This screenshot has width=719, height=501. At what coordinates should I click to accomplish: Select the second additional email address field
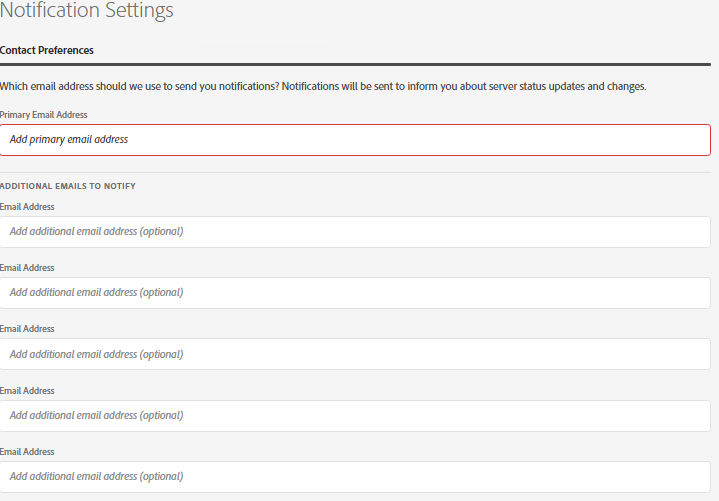coord(355,293)
